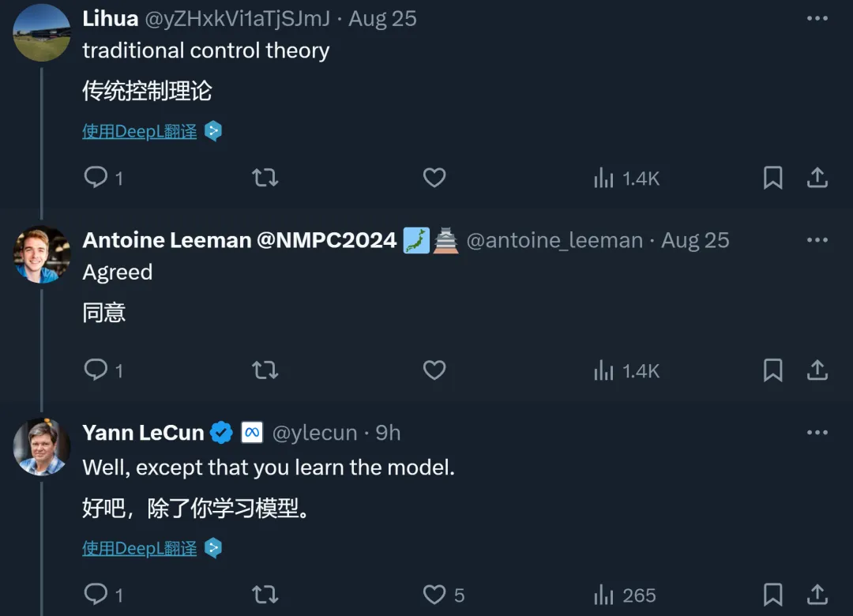Bookmark Antoine Leeman's reply
The image size is (853, 616).
(x=772, y=370)
